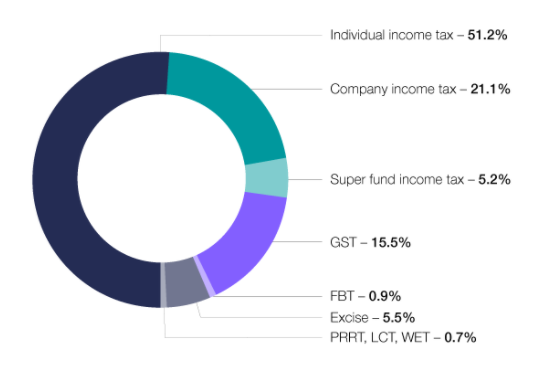Click the Individual income tax label
This screenshot has width=540, height=365.
click(x=391, y=35)
